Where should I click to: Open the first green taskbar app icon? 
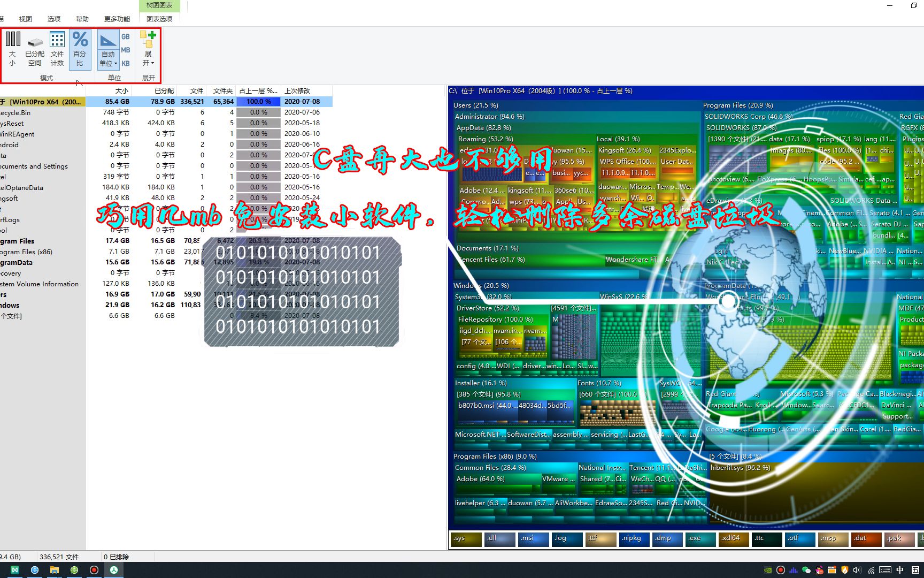(x=15, y=570)
